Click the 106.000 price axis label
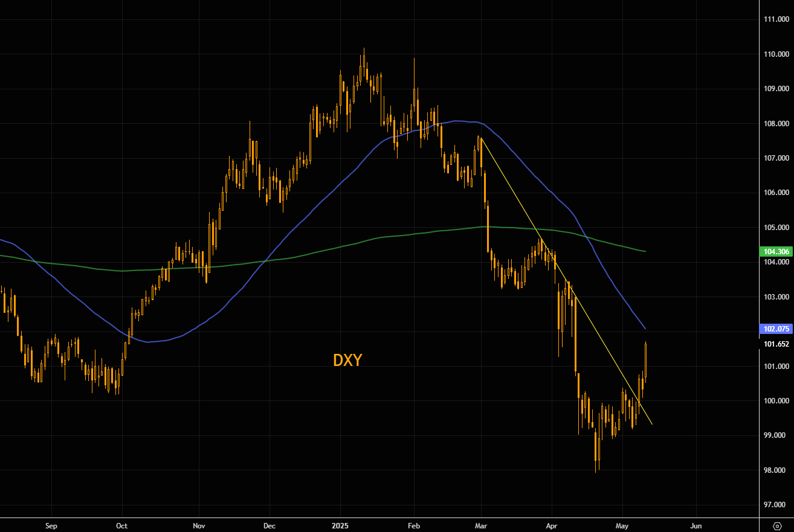794x532 pixels. tap(776, 193)
